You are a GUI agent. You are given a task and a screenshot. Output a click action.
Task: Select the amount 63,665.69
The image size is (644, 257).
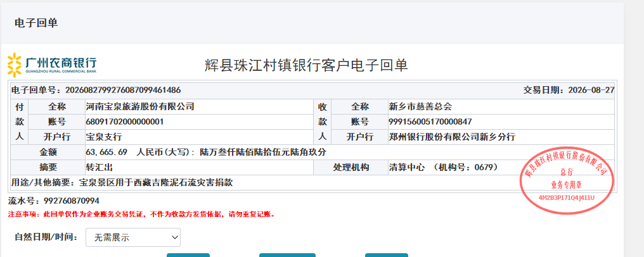pos(106,153)
